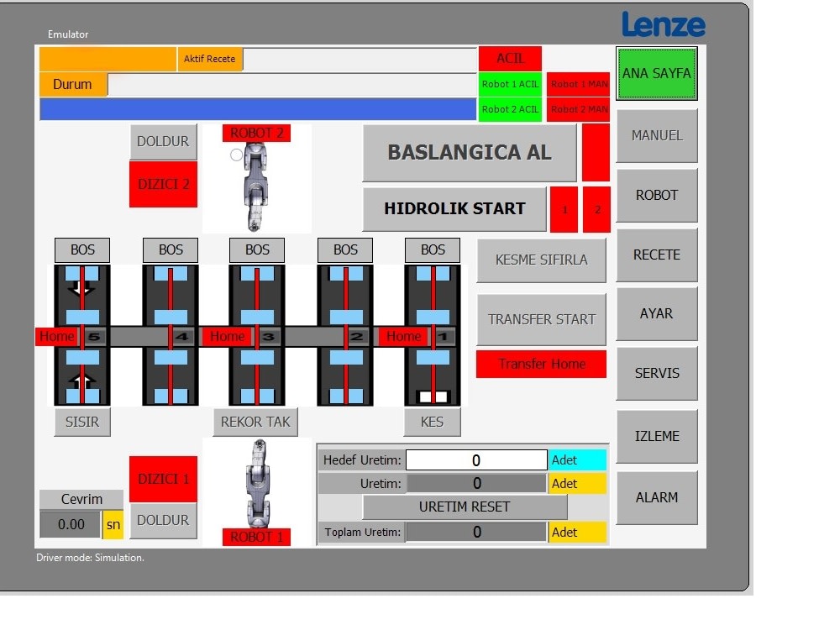Toggle Robot 1 ACIL status

click(510, 83)
